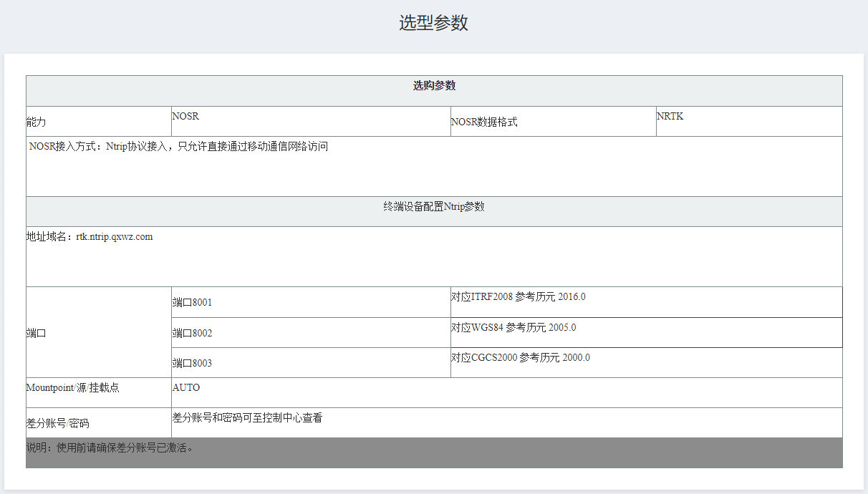Click the 端口 row label
This screenshot has height=494, width=868.
37,333
